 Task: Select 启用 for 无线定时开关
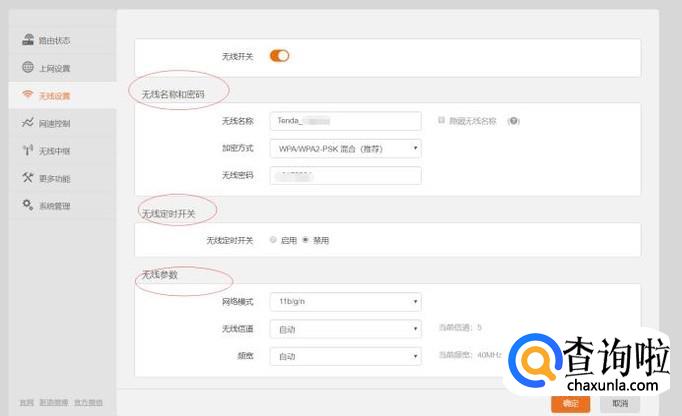tap(273, 240)
